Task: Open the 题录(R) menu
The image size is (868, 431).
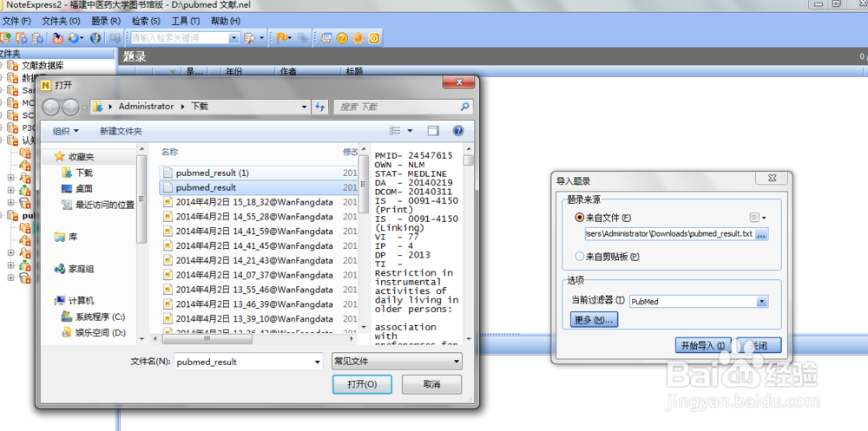Action: pos(106,21)
